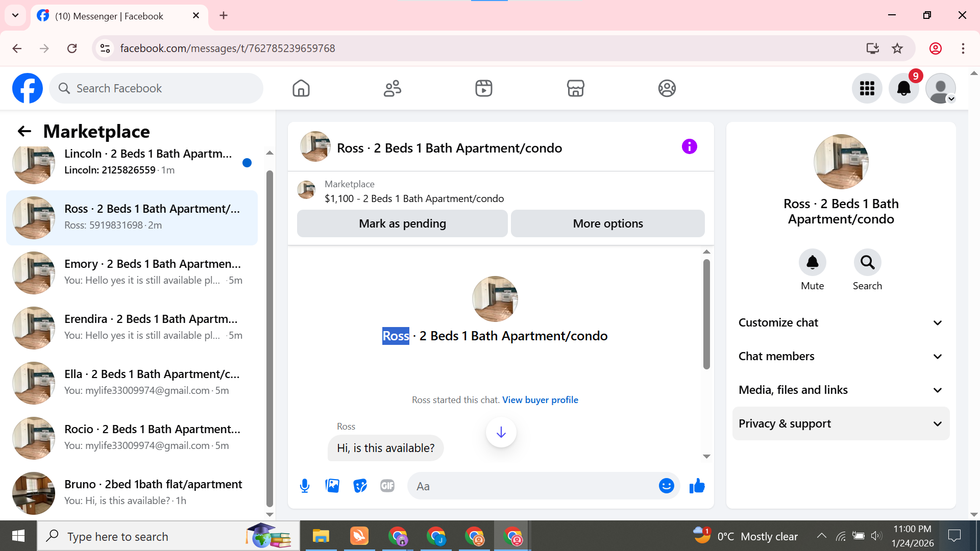This screenshot has width=980, height=551.
Task: Expand Customize chat section
Action: click(x=841, y=322)
